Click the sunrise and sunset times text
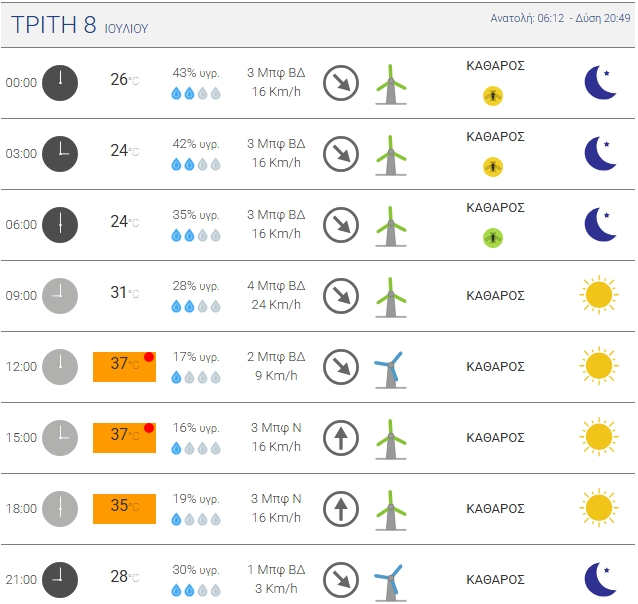The height and width of the screenshot is (604, 638). click(x=560, y=18)
